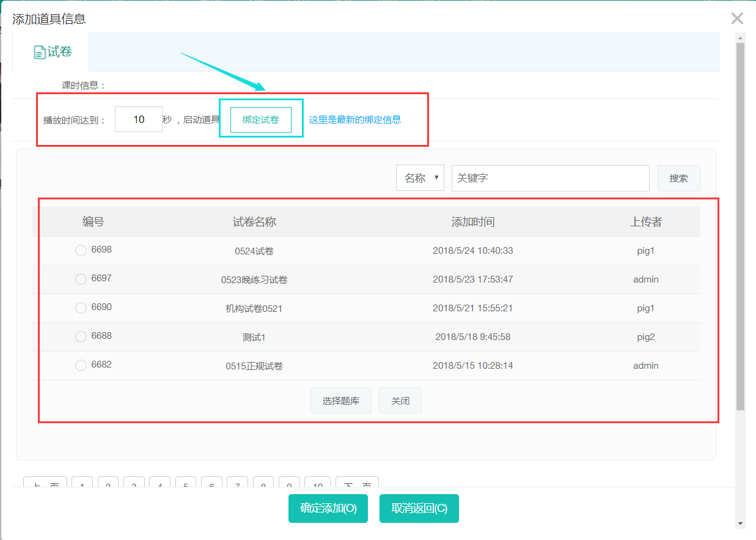Open the 试卷 tab with document icon
Viewport: 756px width, 540px height.
tap(53, 52)
